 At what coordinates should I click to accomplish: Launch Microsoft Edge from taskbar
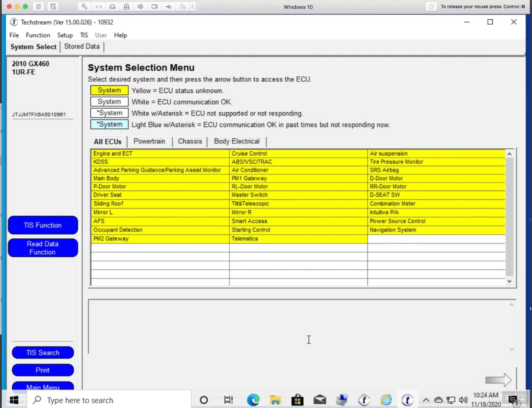(x=253, y=400)
